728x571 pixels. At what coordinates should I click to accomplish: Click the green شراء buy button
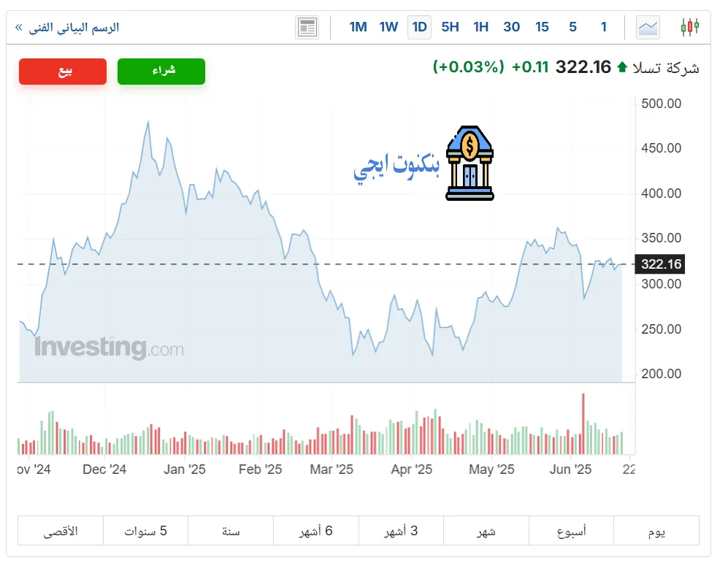point(161,72)
